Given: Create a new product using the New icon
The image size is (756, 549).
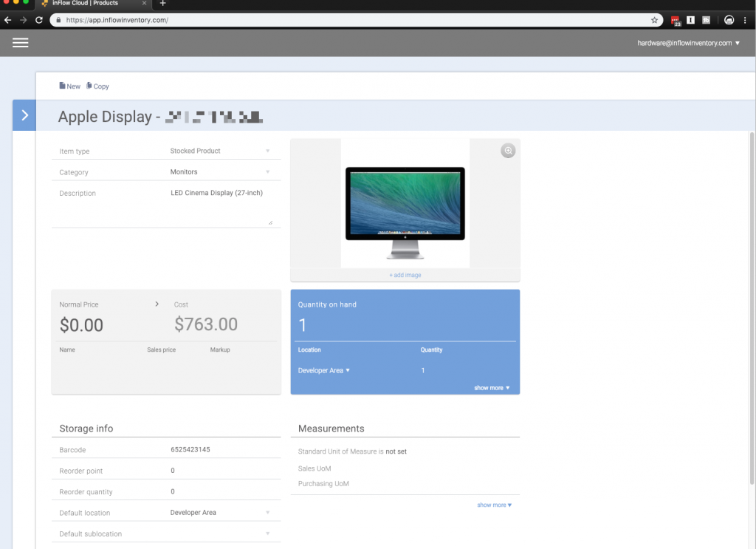Looking at the screenshot, I should 69,86.
